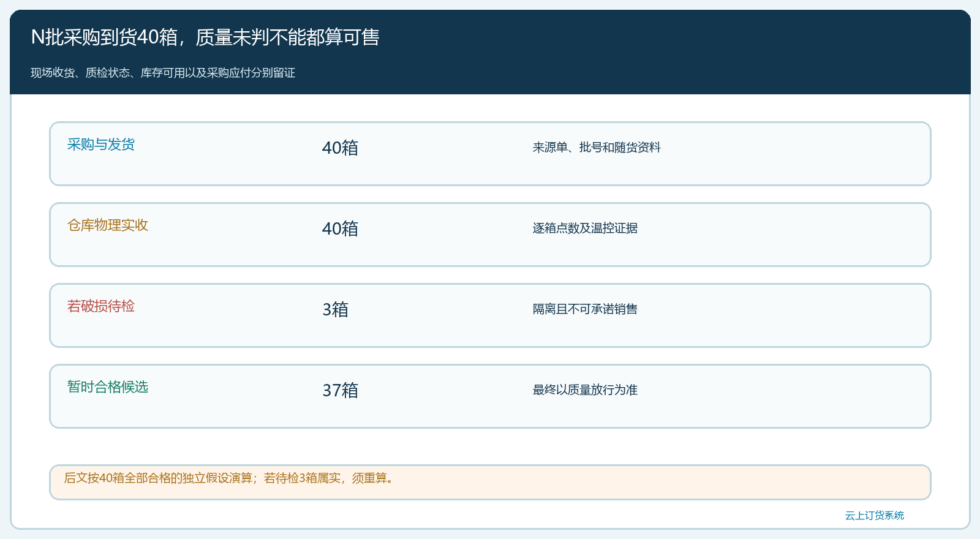Select the "3箱" quantity value
This screenshot has height=539, width=980.
335,309
